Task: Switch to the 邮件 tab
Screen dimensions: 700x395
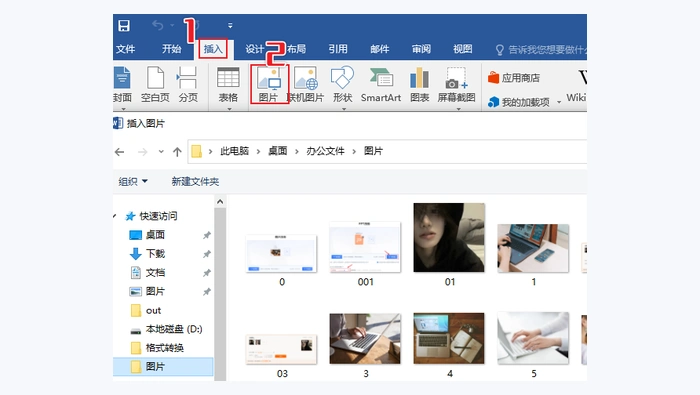Action: coord(379,49)
